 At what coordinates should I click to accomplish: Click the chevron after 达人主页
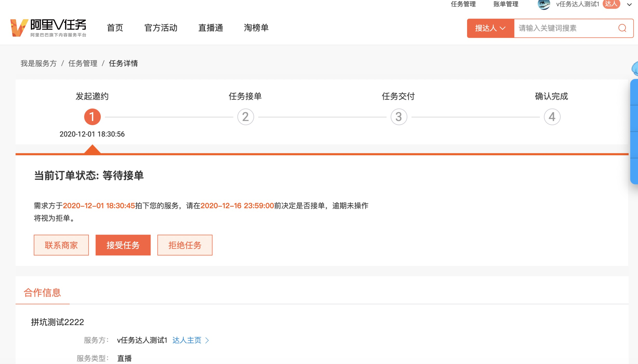click(207, 340)
